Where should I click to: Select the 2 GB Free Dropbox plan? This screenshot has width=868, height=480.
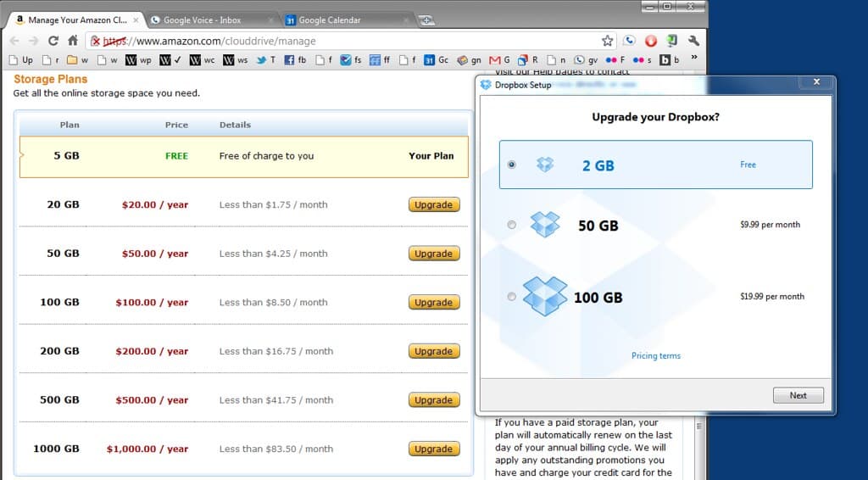(x=511, y=165)
